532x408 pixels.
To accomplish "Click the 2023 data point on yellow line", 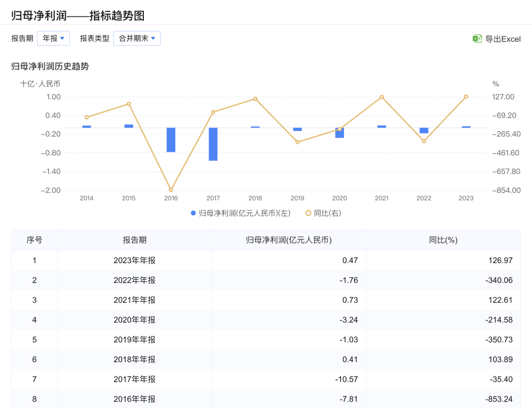I will click(466, 97).
